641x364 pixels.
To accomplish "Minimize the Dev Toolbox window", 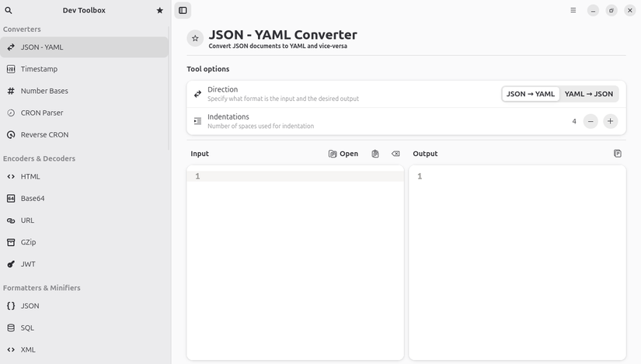I will pos(593,11).
